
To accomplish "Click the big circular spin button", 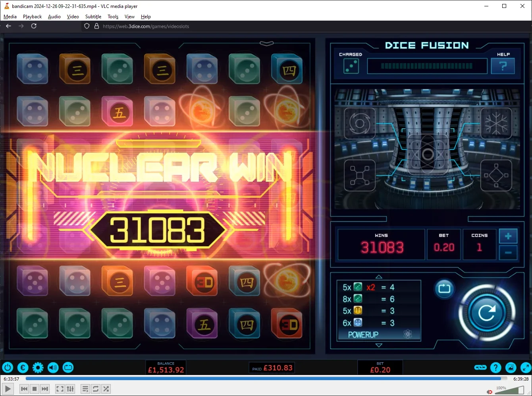I will [487, 313].
